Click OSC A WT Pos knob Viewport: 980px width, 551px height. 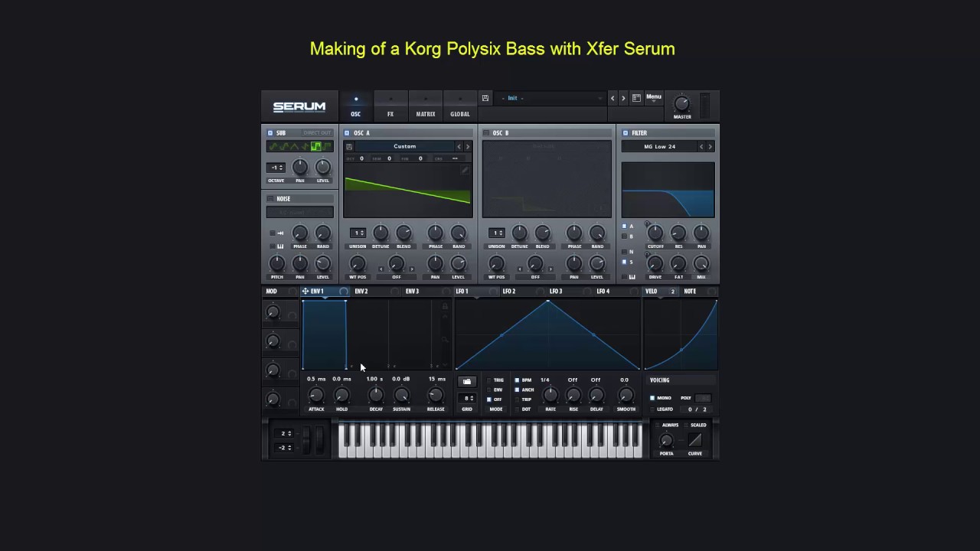[358, 264]
